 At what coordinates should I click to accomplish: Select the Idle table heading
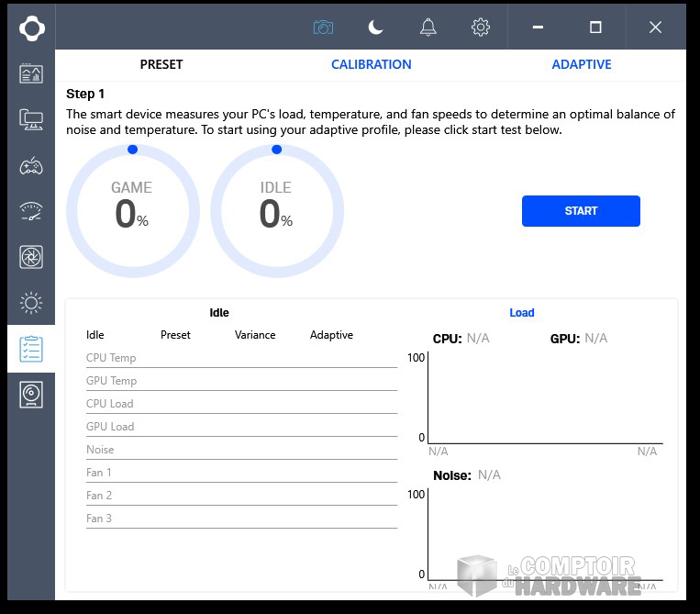pos(219,313)
